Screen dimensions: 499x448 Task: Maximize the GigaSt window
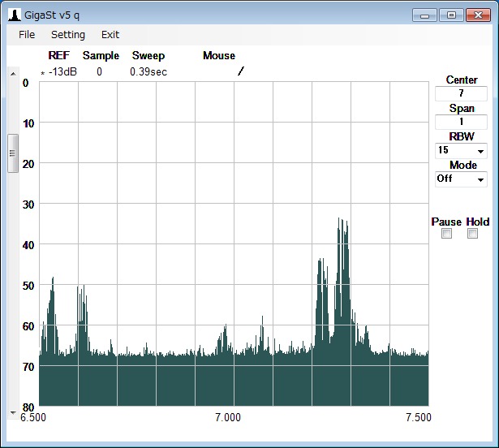[x=451, y=15]
